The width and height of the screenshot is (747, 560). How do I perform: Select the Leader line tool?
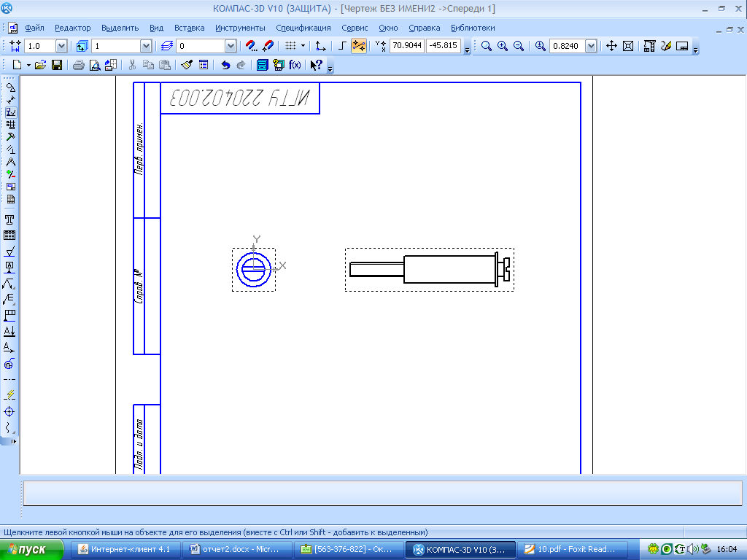(9, 284)
